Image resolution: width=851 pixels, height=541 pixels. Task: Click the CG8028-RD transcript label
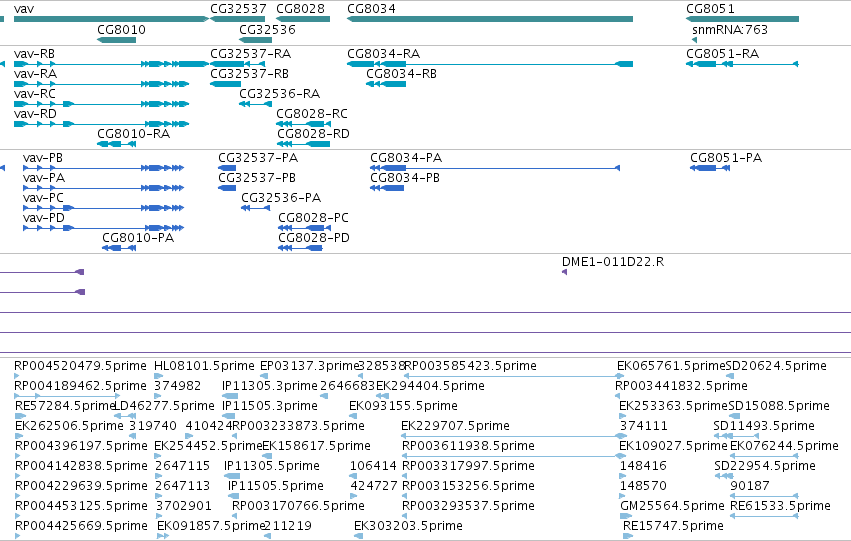click(x=313, y=133)
